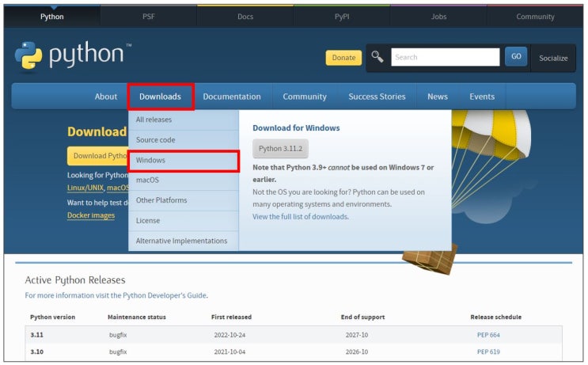Choose License from the Downloads dropdown

tap(184, 221)
